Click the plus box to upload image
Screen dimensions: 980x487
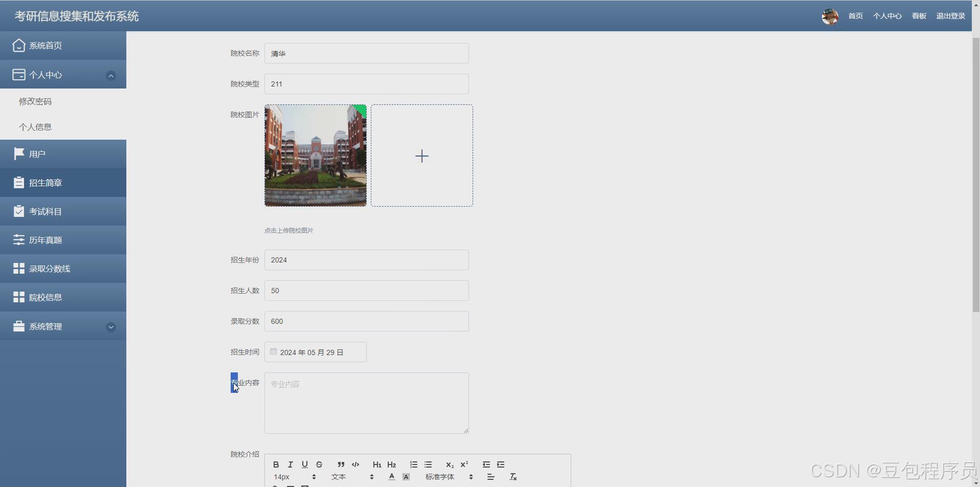click(x=422, y=156)
